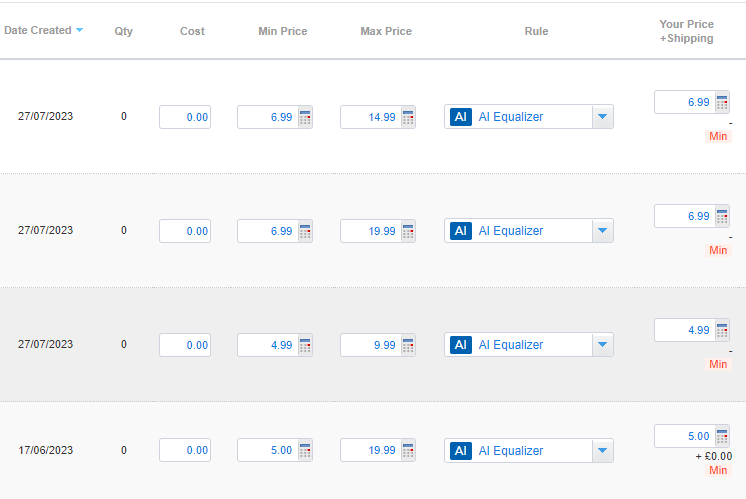
Task: Open Max Price calculator for 14.99 value
Action: [x=408, y=117]
